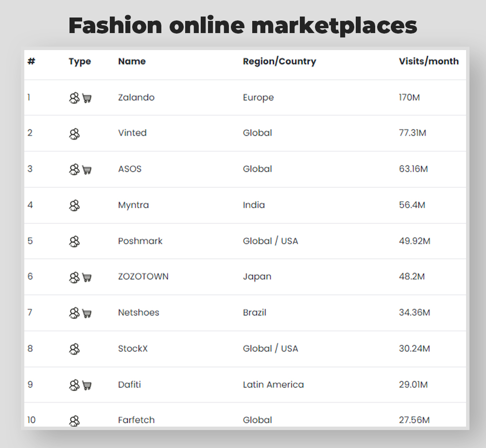Viewport: 486px width, 448px height.
Task: Select the Poshmark name cell
Action: point(140,241)
